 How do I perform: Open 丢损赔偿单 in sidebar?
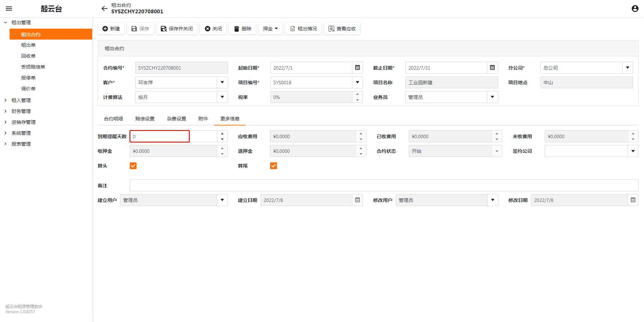click(x=33, y=67)
